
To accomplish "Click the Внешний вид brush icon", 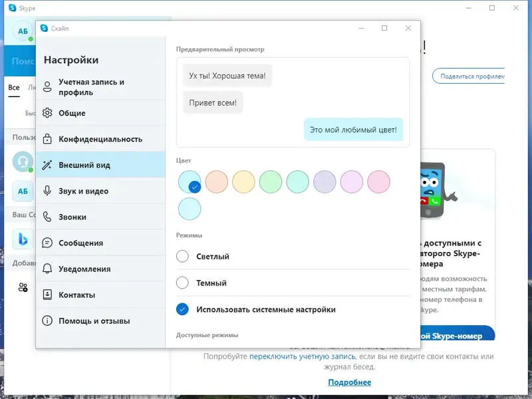I will click(47, 164).
